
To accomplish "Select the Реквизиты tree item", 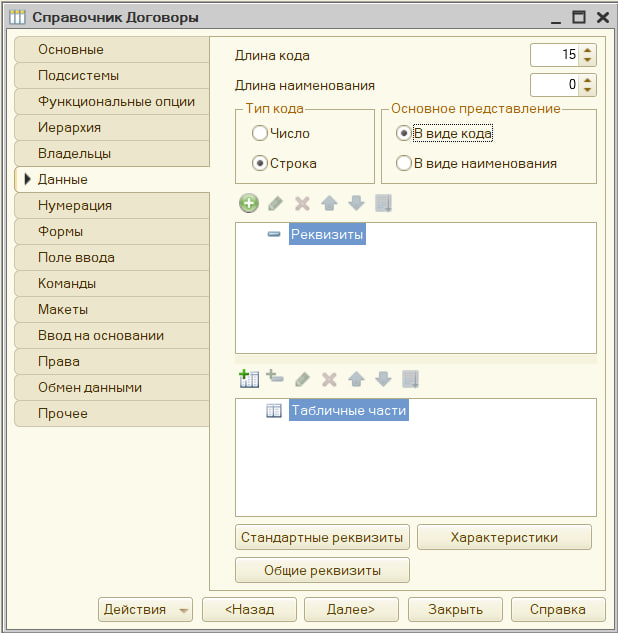I will point(327,234).
